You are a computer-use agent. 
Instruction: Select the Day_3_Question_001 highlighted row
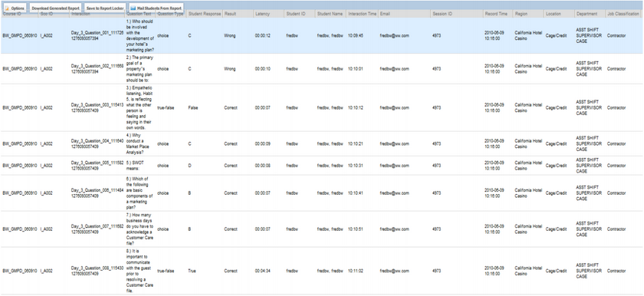[322, 36]
